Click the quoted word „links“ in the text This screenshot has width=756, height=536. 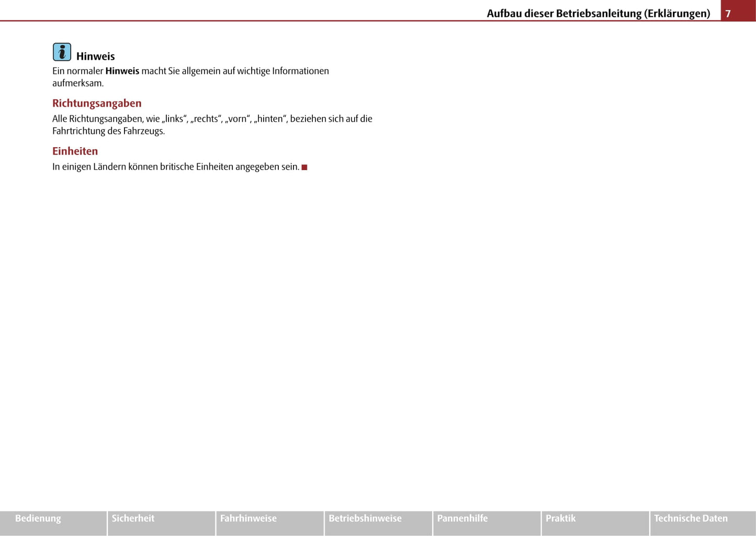pyautogui.click(x=174, y=119)
